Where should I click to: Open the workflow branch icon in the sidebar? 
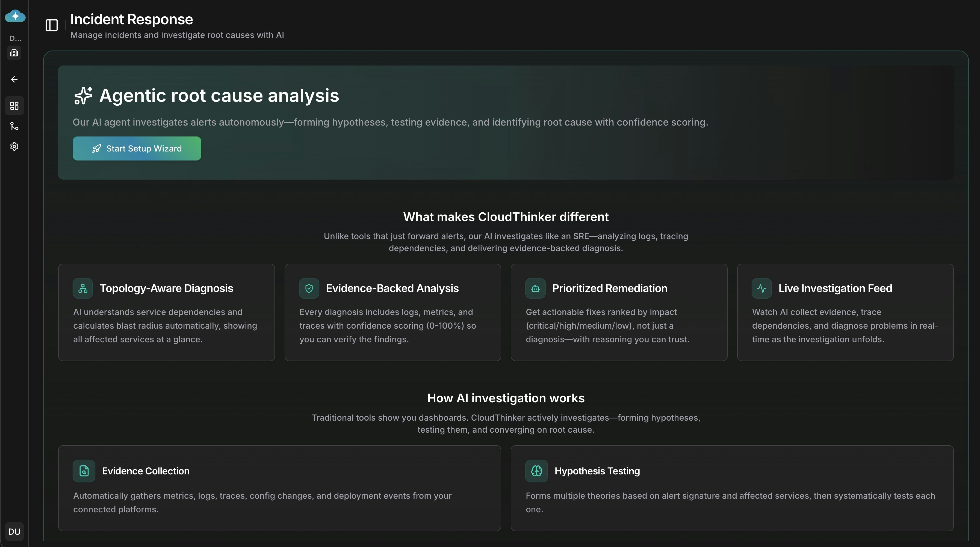pyautogui.click(x=14, y=126)
